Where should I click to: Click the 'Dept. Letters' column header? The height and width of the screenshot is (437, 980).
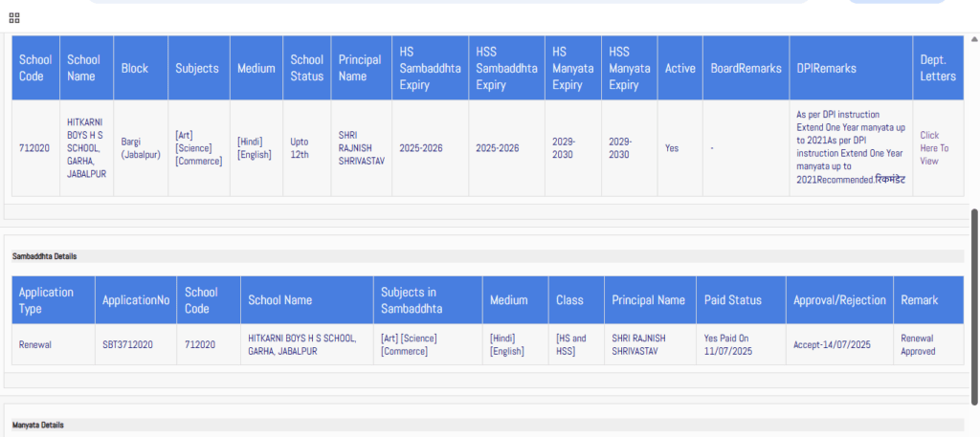tap(937, 68)
